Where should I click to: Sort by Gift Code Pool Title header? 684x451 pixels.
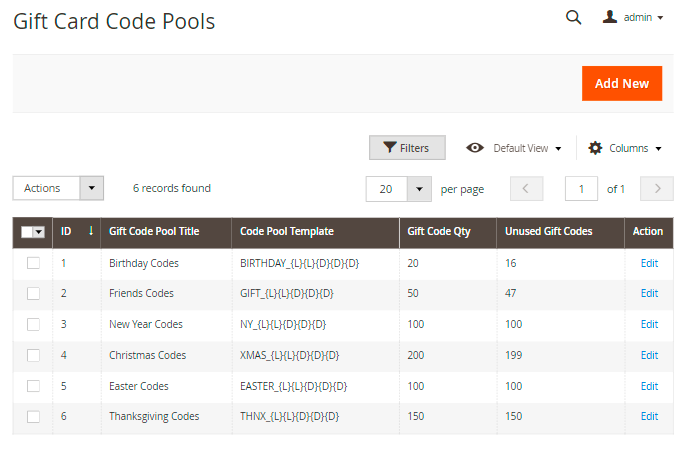click(x=154, y=231)
